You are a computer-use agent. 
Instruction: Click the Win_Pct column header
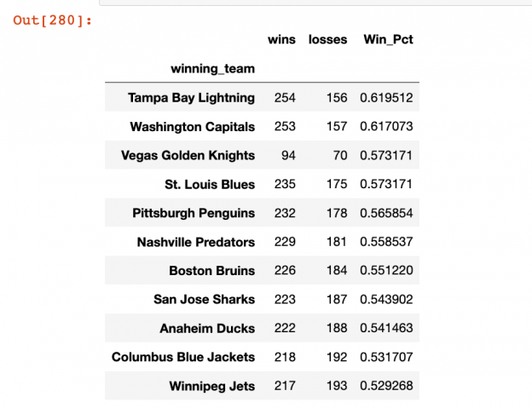tap(388, 39)
